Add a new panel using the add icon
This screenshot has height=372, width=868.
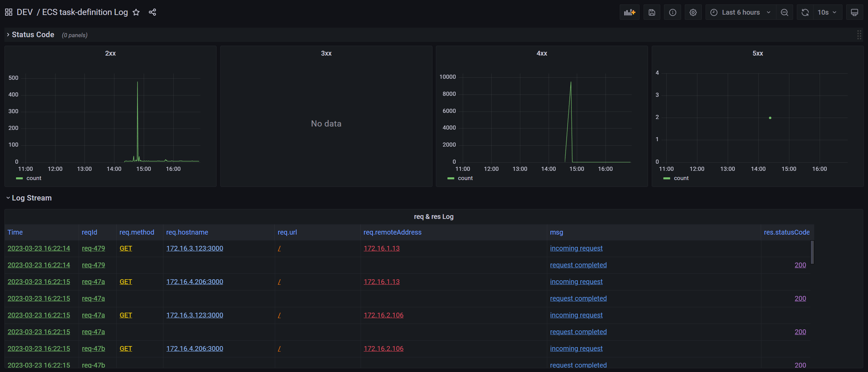[x=629, y=12]
